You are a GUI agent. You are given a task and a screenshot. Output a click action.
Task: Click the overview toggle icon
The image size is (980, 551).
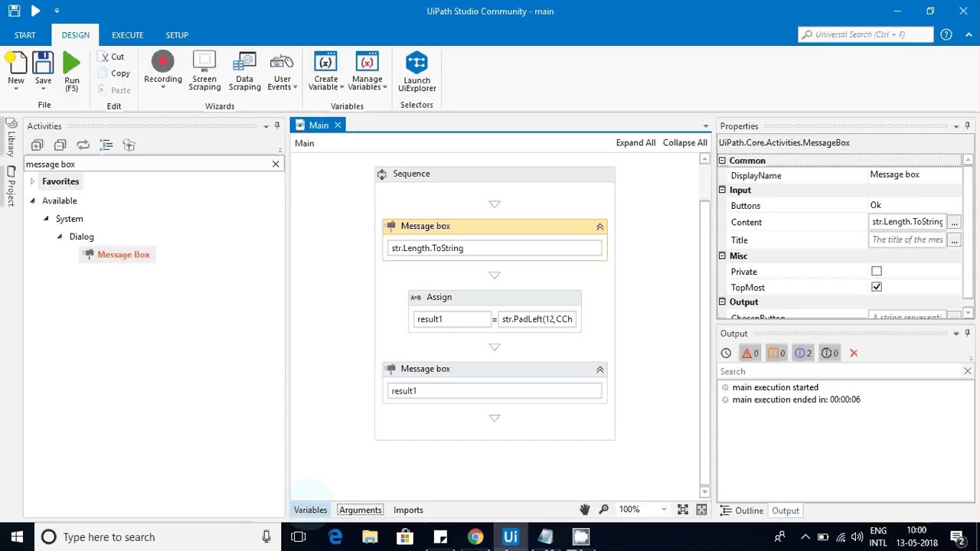point(701,510)
